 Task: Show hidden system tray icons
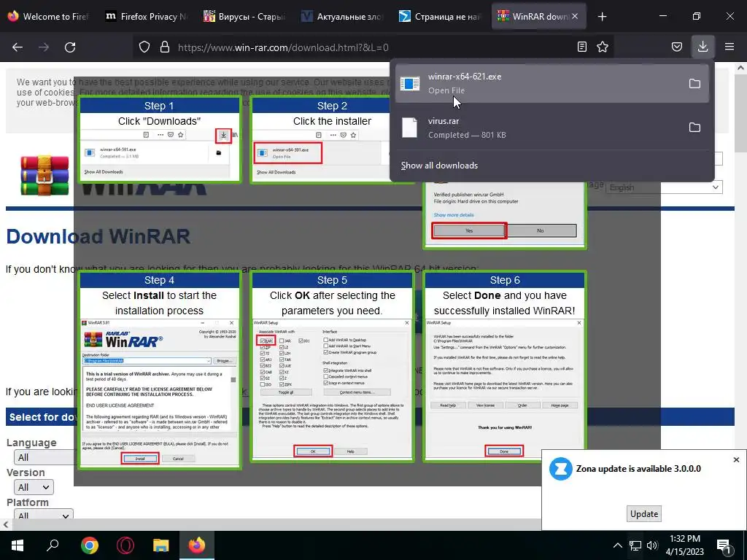click(617, 545)
